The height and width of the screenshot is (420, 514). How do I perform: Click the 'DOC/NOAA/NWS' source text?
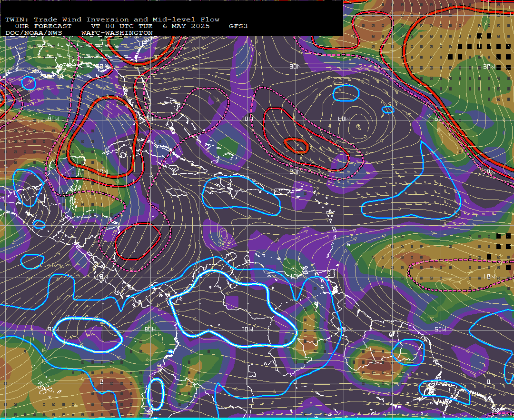pyautogui.click(x=34, y=33)
